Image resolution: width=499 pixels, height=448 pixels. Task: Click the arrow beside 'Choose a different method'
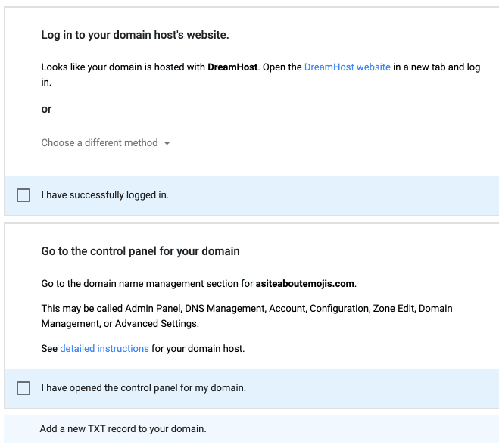pyautogui.click(x=167, y=143)
